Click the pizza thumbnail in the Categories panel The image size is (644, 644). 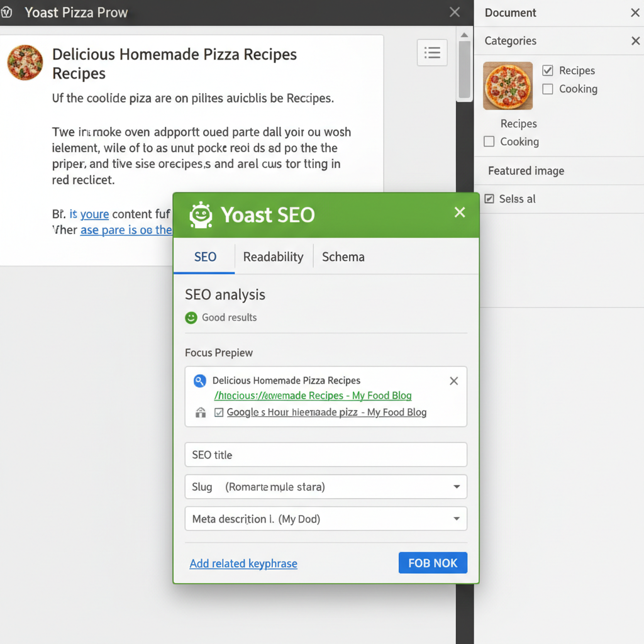[x=507, y=86]
